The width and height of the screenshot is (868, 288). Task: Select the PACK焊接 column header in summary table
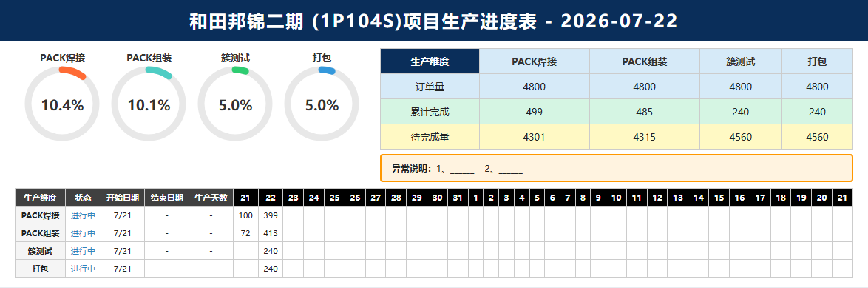(x=535, y=61)
